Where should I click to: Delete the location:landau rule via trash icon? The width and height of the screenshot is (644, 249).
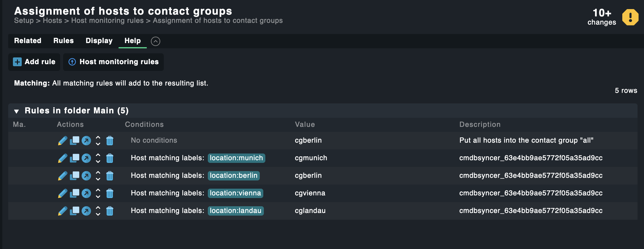click(x=110, y=211)
